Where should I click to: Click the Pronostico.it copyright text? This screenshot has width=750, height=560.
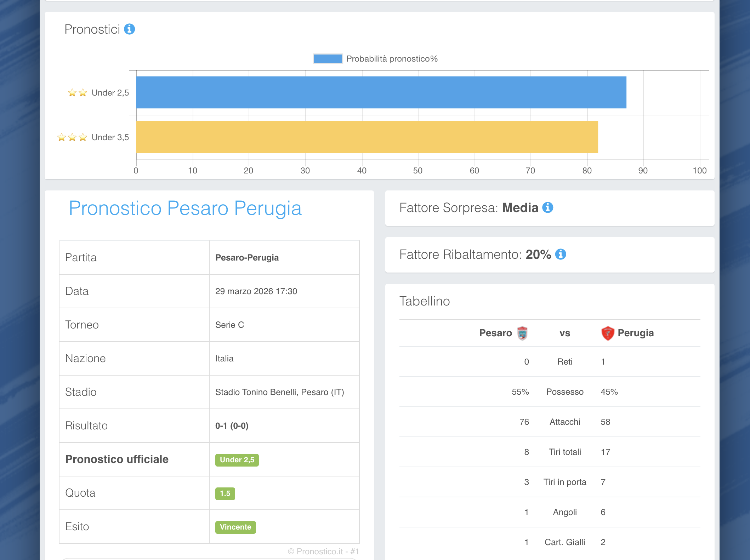point(323,552)
